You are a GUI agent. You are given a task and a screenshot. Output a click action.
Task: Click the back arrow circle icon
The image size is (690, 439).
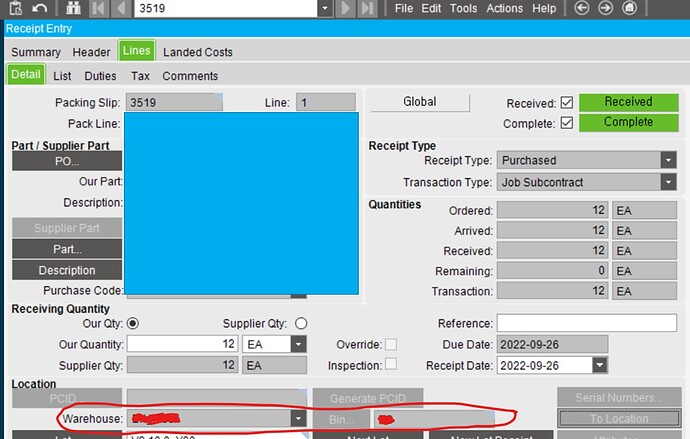click(x=581, y=8)
